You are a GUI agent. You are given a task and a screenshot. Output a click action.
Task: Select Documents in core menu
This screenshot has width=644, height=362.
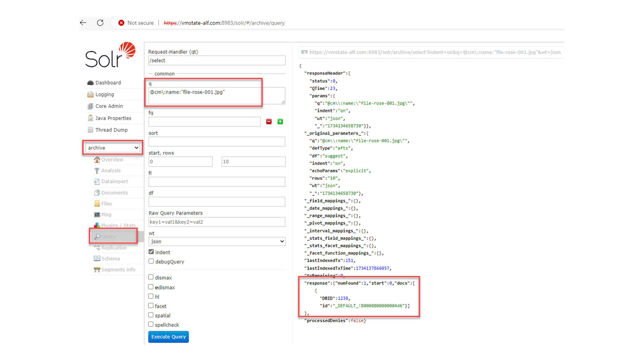[x=115, y=193]
